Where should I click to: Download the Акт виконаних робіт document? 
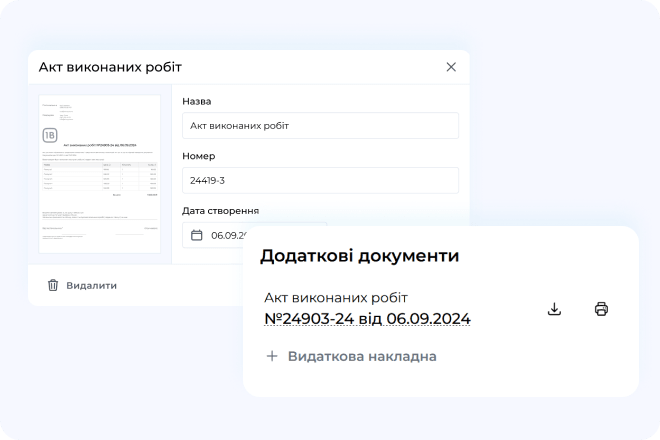coord(554,309)
